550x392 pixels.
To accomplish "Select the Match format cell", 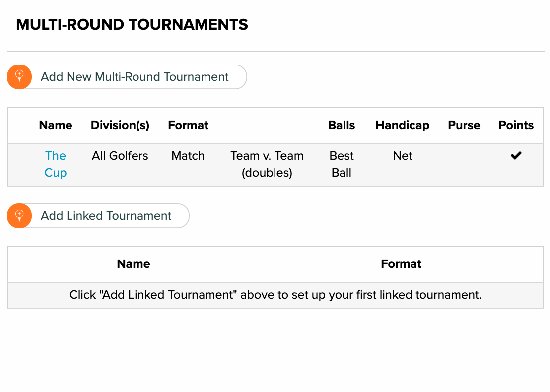I will click(188, 156).
